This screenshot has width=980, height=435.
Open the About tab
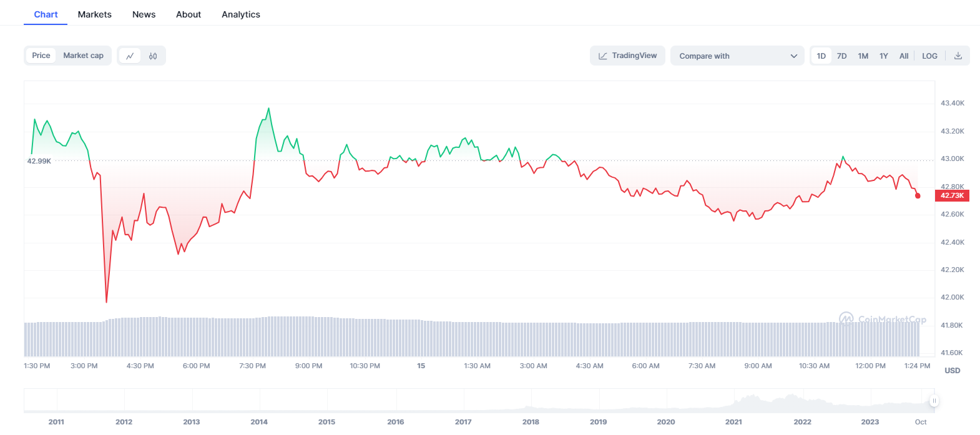pyautogui.click(x=189, y=14)
